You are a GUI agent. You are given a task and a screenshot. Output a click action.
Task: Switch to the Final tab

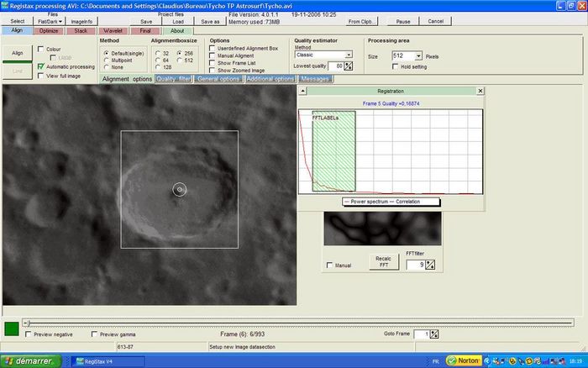point(145,31)
